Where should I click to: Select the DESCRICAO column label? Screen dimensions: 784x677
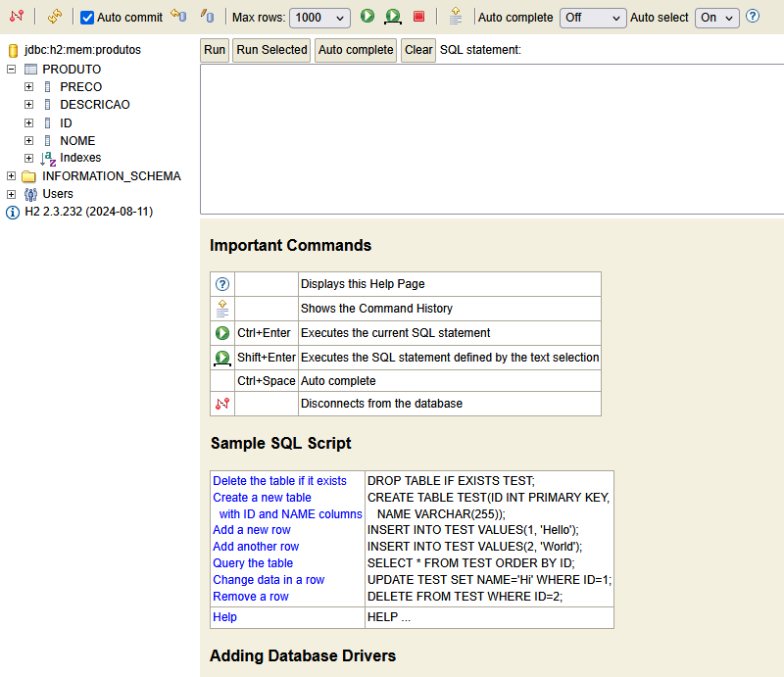click(x=95, y=105)
